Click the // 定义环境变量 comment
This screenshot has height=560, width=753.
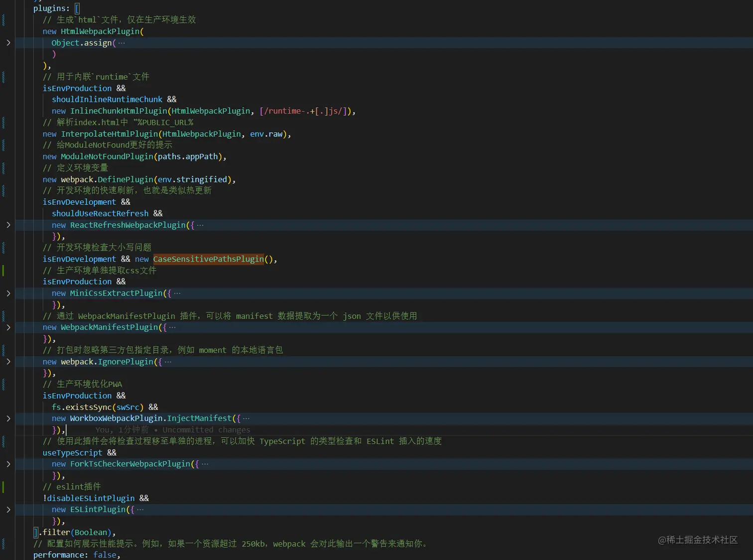(75, 168)
